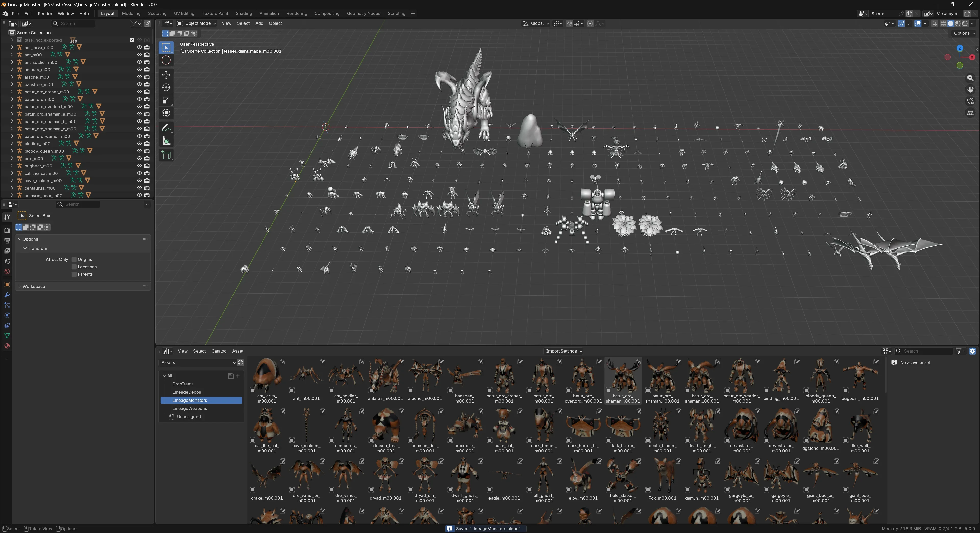This screenshot has height=533, width=980.
Task: Open the Object properties tab
Action: pos(7,285)
